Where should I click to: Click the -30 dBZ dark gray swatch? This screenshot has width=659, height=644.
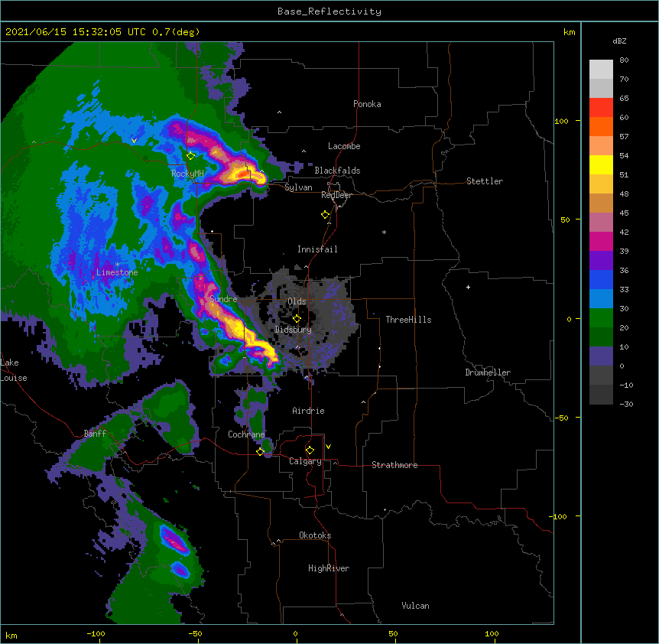(x=601, y=395)
